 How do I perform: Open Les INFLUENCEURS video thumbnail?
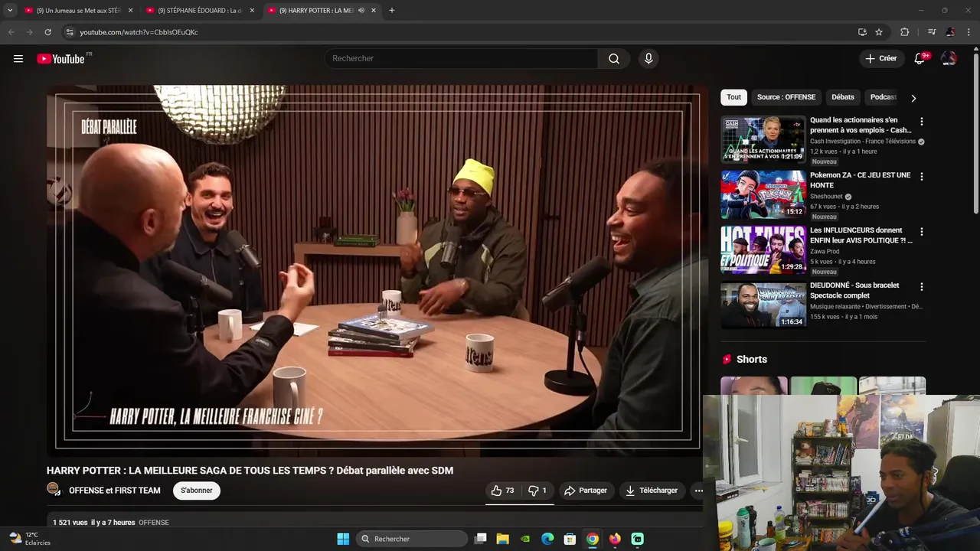point(763,249)
